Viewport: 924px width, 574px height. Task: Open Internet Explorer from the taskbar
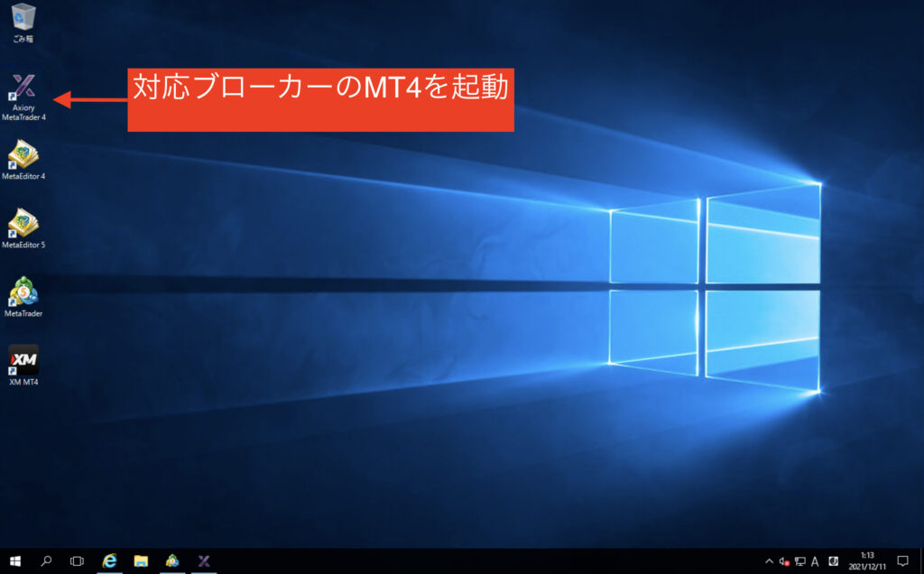tap(110, 560)
